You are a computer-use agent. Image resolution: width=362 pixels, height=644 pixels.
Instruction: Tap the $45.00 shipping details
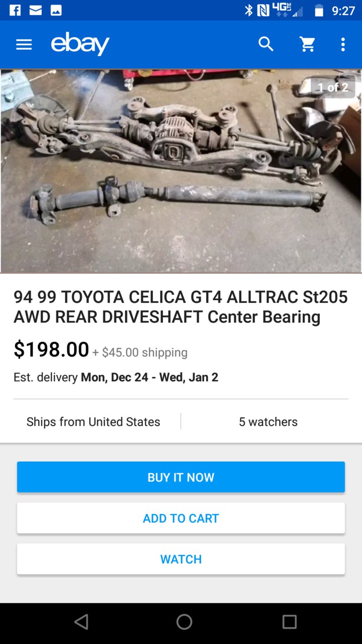pyautogui.click(x=140, y=352)
